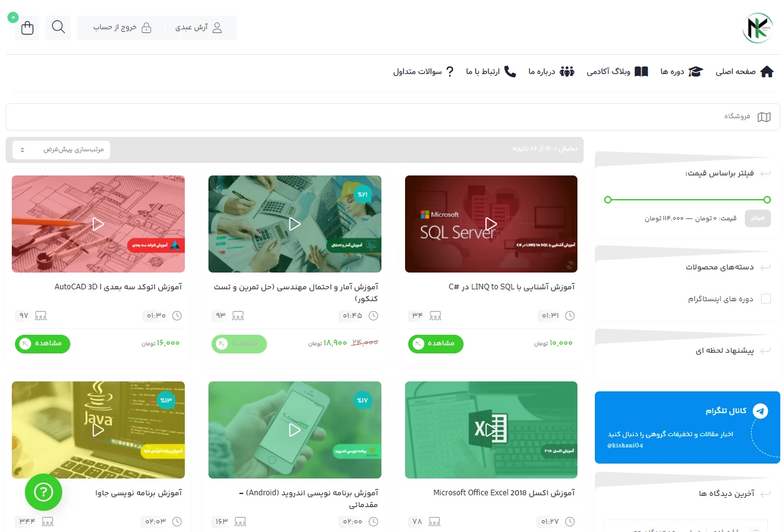Check the دوره های اینستاگرام category checkbox
This screenshot has height=532, width=784.
click(x=766, y=299)
